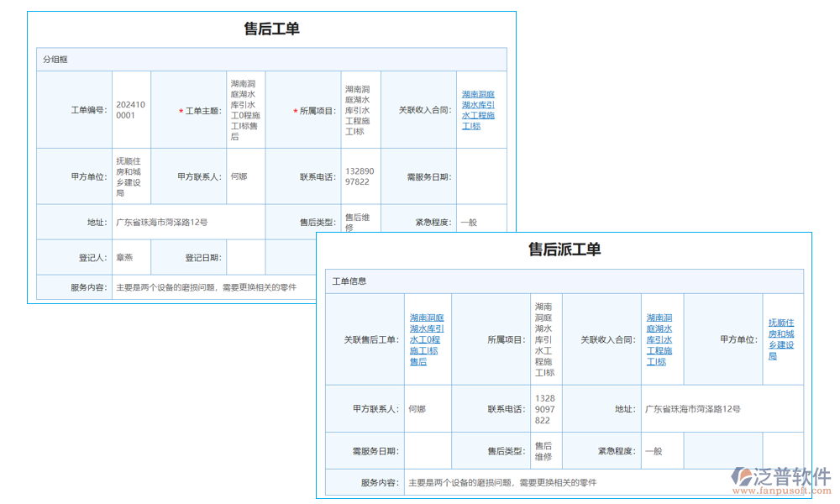Click the 甲方联系人 field showing 何娜
840x504 pixels.
430,409
